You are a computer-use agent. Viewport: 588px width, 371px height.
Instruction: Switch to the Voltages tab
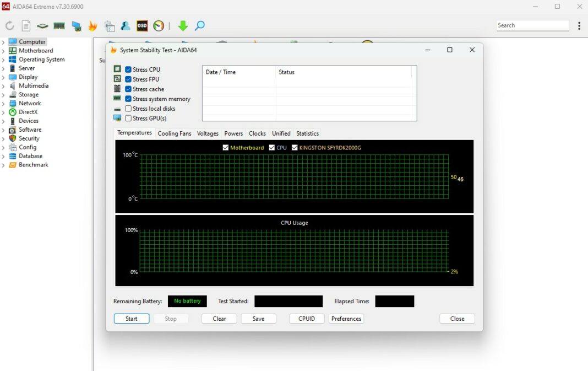tap(208, 133)
